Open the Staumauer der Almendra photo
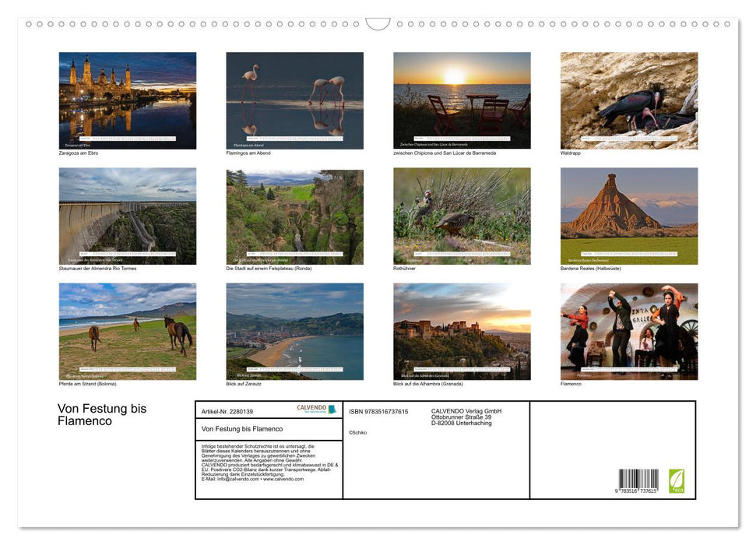Image resolution: width=756 pixels, height=545 pixels. pyautogui.click(x=128, y=216)
